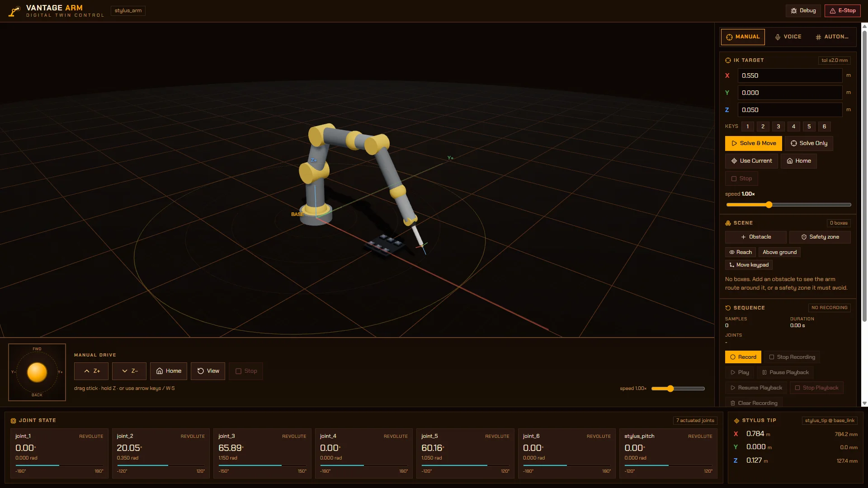The image size is (868, 488).
Task: Click the joint_5 angle value 60.16°
Action: coord(434,448)
